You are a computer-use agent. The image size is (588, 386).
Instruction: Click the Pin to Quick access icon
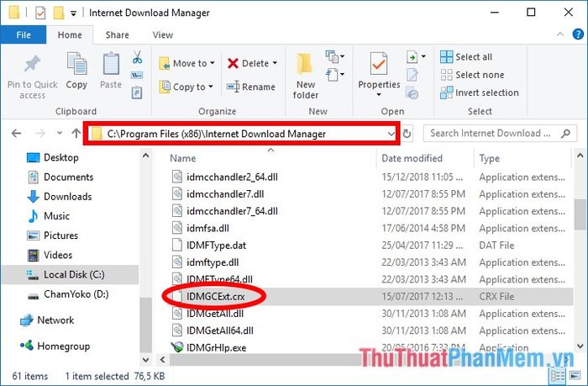click(x=32, y=63)
